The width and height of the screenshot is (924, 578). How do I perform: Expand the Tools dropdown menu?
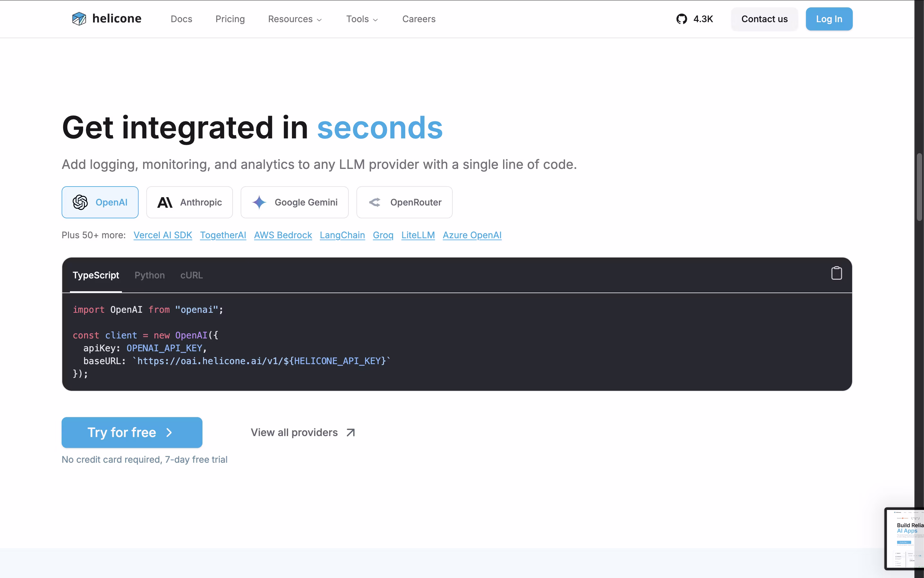362,19
